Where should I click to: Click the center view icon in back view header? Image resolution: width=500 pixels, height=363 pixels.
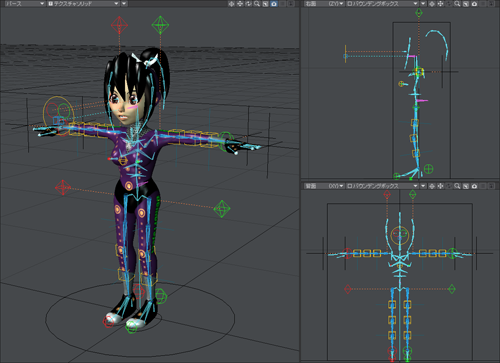click(x=432, y=186)
